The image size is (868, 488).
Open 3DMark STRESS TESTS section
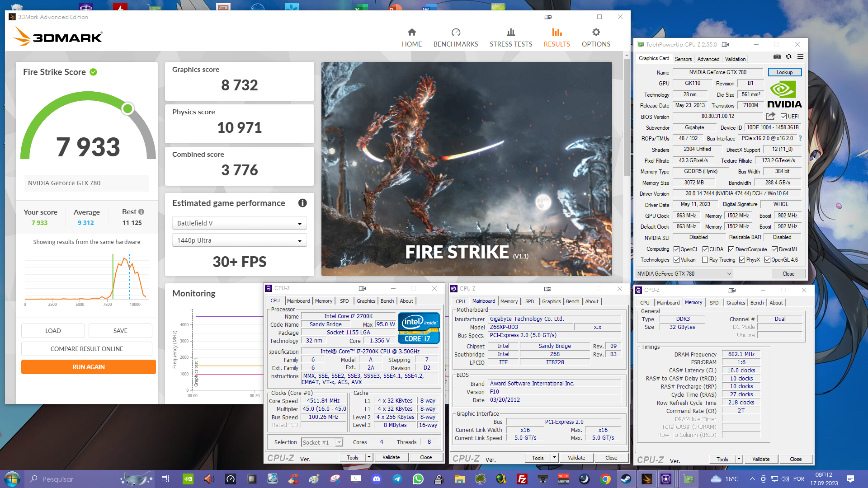[x=511, y=38]
